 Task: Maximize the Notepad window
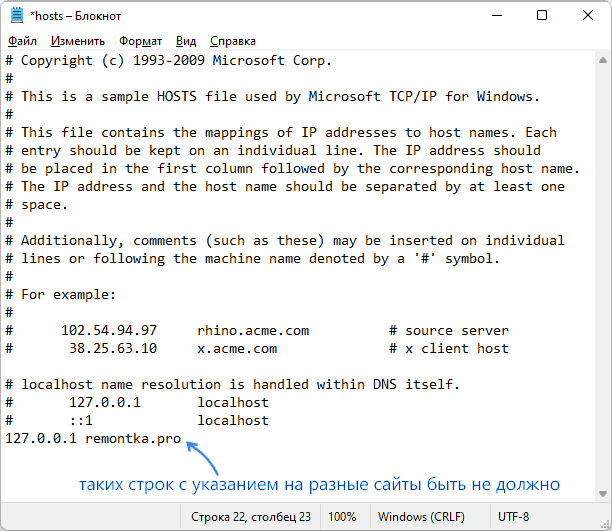pos(542,15)
